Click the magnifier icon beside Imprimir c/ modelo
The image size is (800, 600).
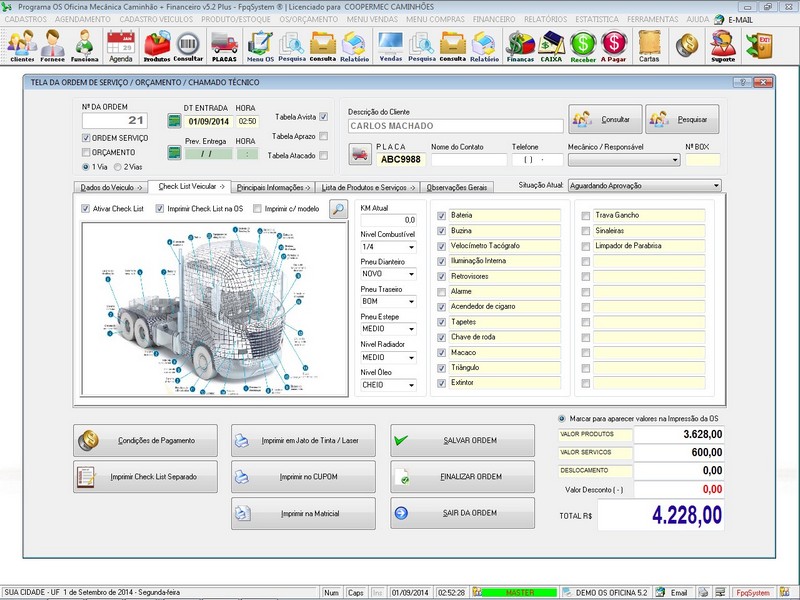click(x=339, y=209)
